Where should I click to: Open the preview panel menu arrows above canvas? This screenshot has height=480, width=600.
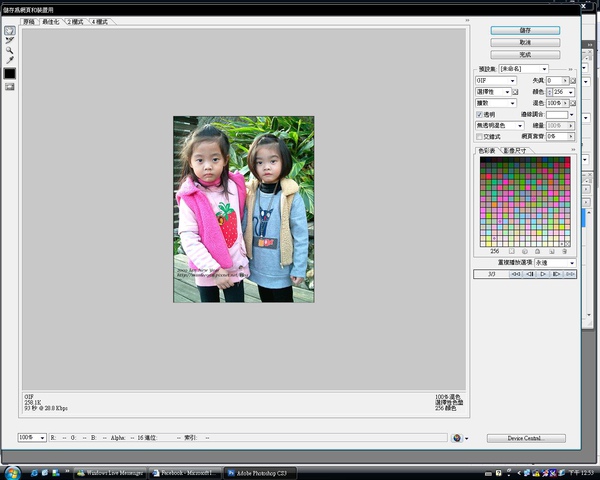pos(467,20)
